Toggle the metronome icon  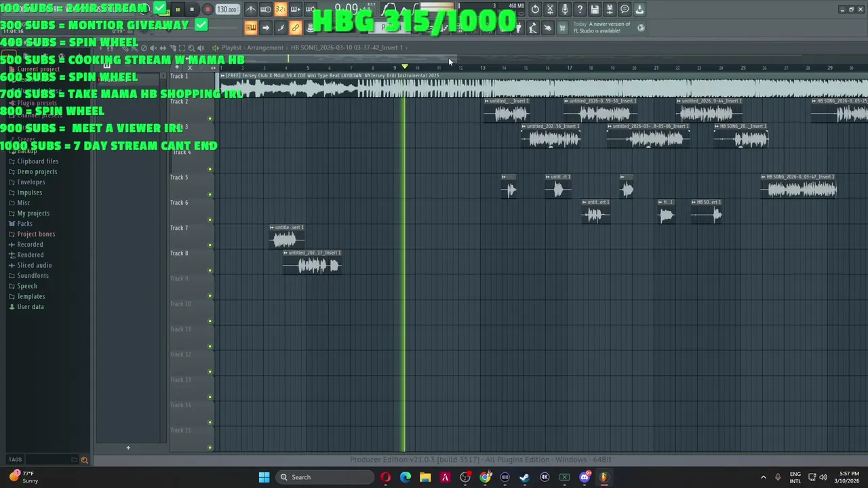tap(251, 9)
